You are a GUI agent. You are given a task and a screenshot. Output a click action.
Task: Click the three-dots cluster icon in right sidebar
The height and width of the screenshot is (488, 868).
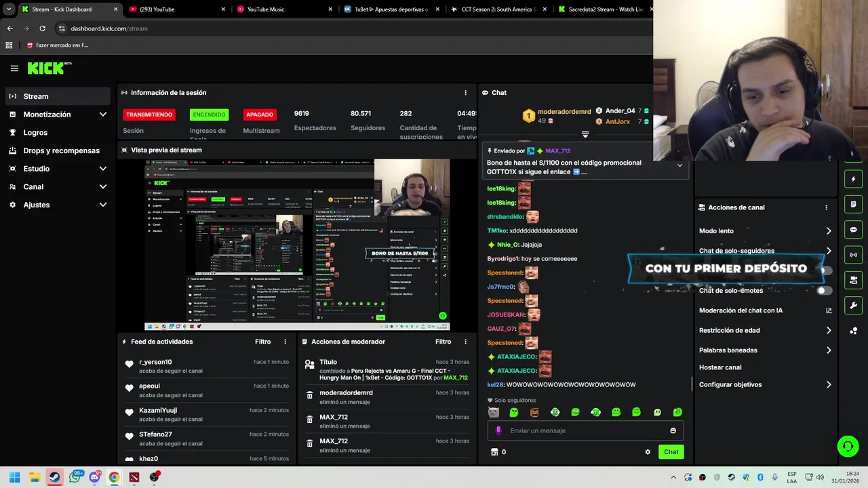[x=853, y=331]
